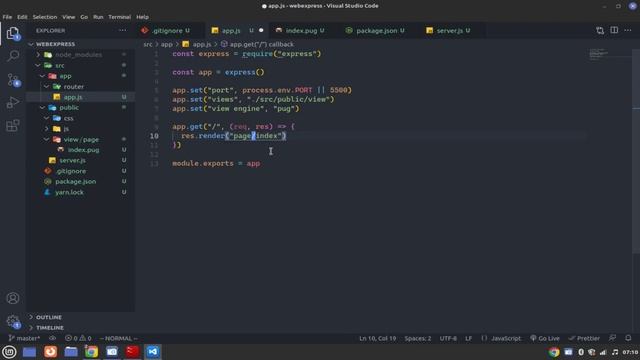Open the Accounts menu icon
The height and width of the screenshot is (360, 640).
[13, 298]
